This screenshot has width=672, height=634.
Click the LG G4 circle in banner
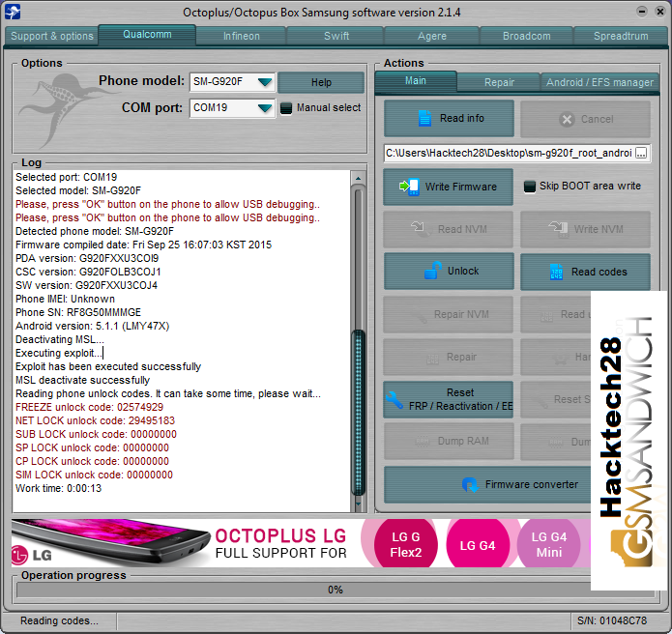pos(478,545)
